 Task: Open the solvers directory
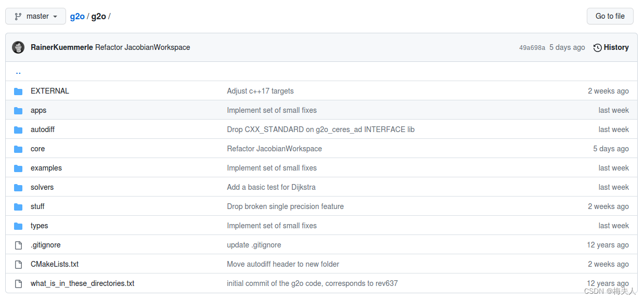pyautogui.click(x=42, y=187)
